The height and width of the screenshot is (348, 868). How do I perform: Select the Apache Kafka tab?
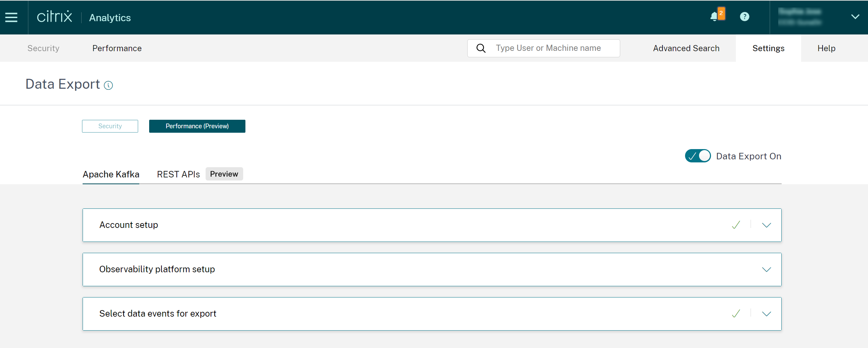pos(111,174)
